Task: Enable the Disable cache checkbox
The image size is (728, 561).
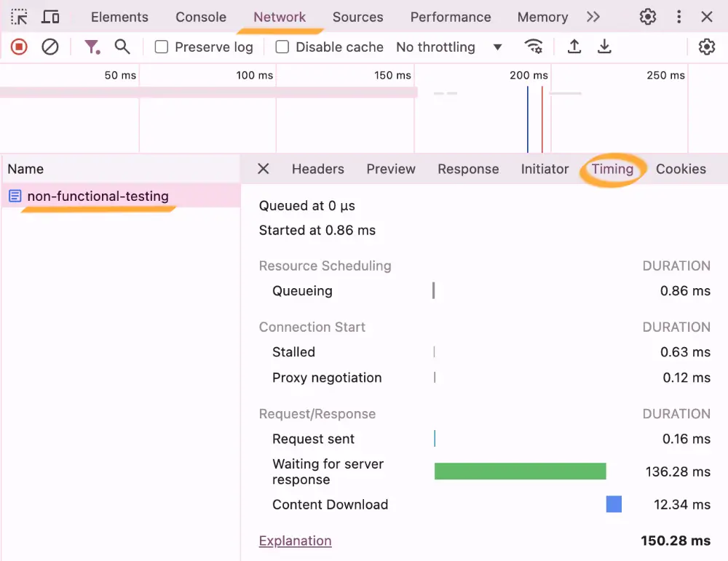Action: (282, 47)
